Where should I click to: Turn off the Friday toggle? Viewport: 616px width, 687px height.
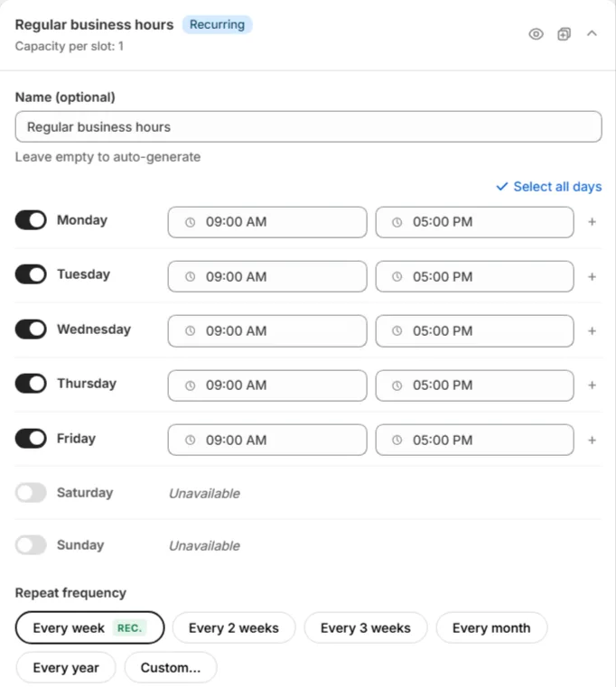pos(31,438)
